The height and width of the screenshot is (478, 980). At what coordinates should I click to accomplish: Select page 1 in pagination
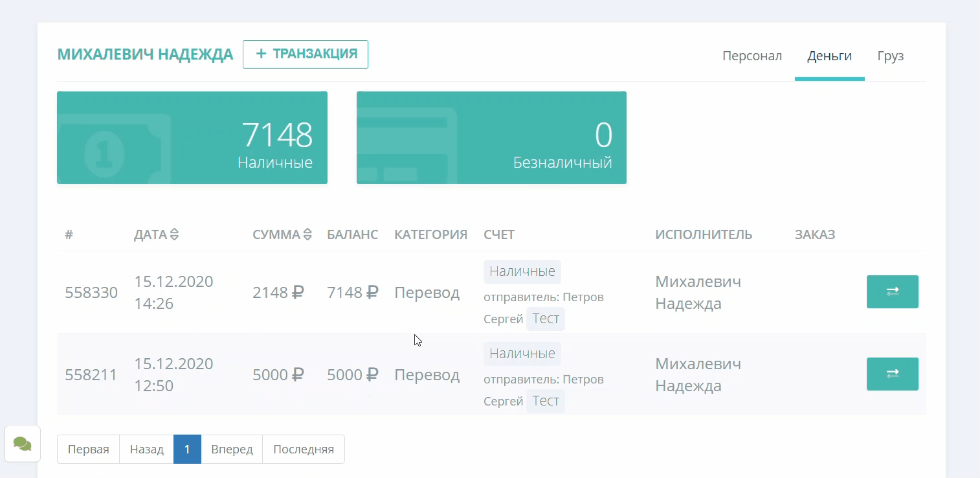tap(187, 449)
